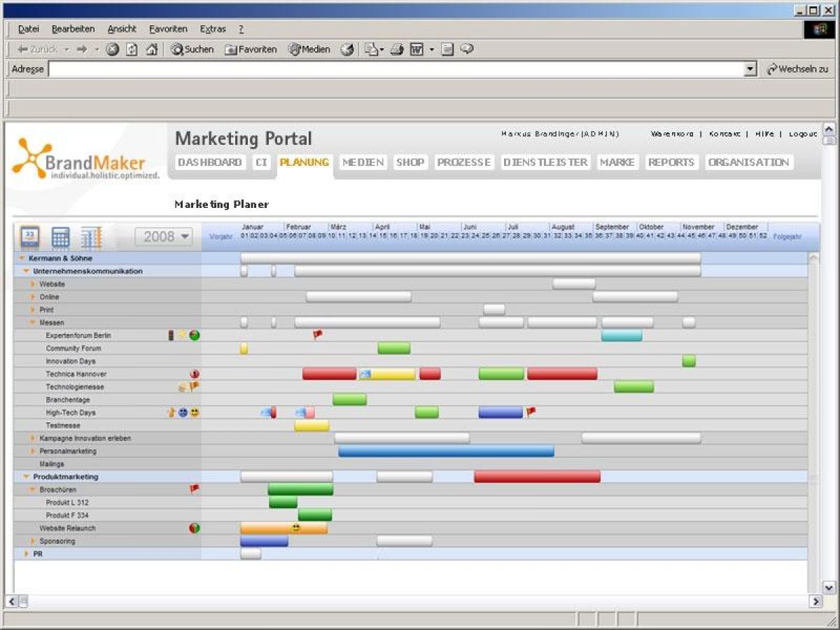The height and width of the screenshot is (630, 840).
Task: Click the green pie status icon on Expertenforum Berlin
Action: click(194, 335)
